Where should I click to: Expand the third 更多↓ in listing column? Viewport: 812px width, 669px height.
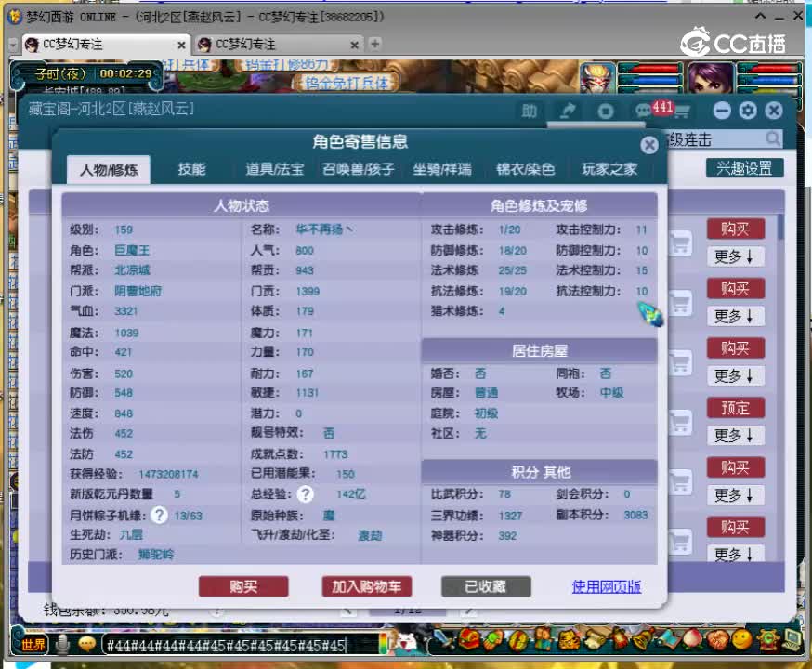point(736,376)
